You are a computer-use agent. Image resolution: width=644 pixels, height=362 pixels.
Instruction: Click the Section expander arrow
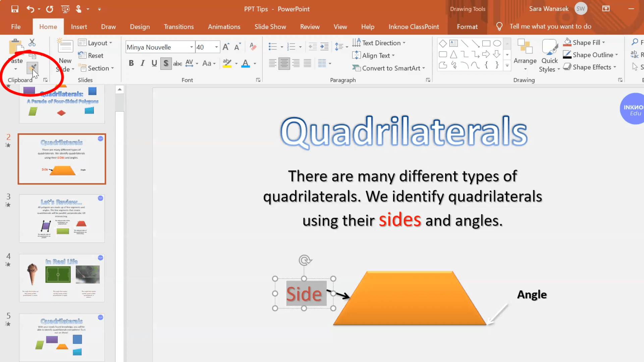click(113, 68)
